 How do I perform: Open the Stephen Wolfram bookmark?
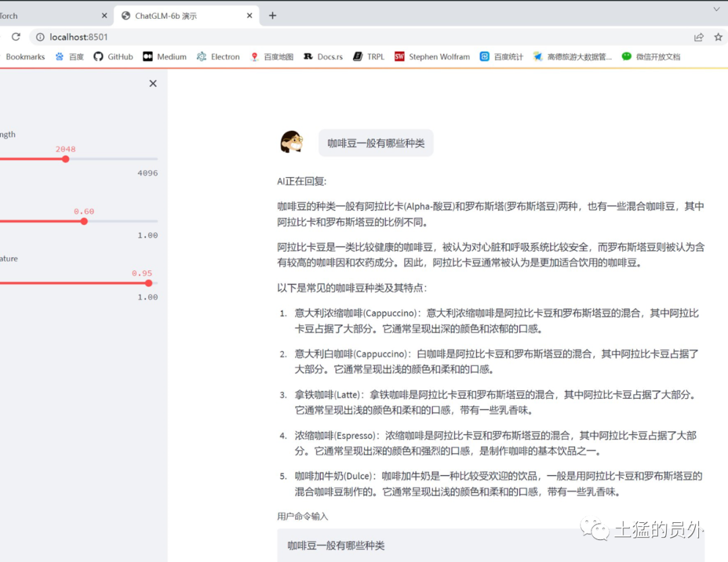432,57
